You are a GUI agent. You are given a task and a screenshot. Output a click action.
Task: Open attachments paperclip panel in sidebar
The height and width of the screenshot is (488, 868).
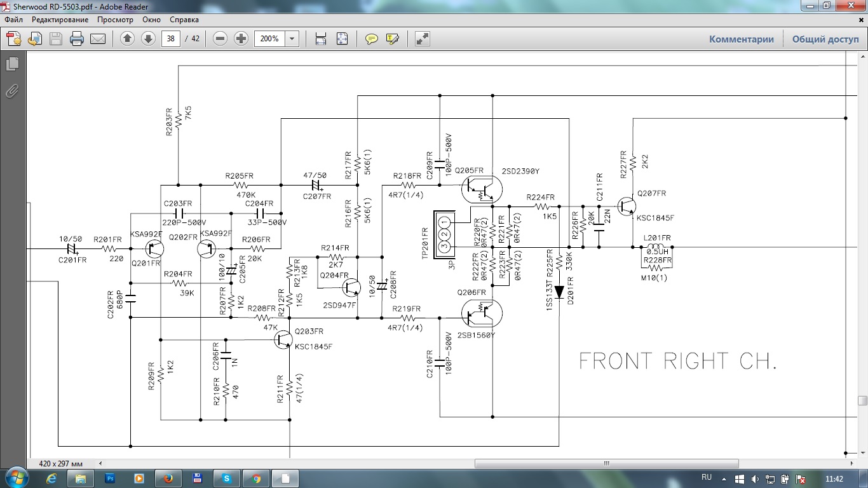tap(12, 91)
